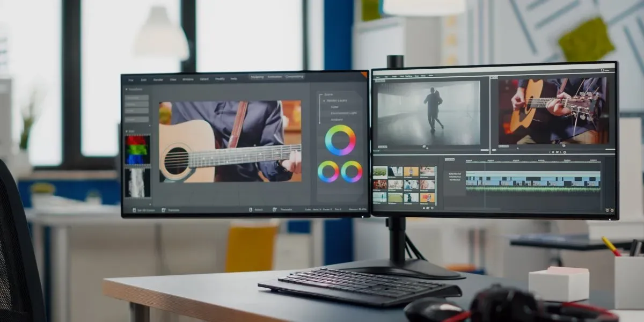Collapse the Transform panel header triangle
This screenshot has height=322, width=644.
point(126,89)
